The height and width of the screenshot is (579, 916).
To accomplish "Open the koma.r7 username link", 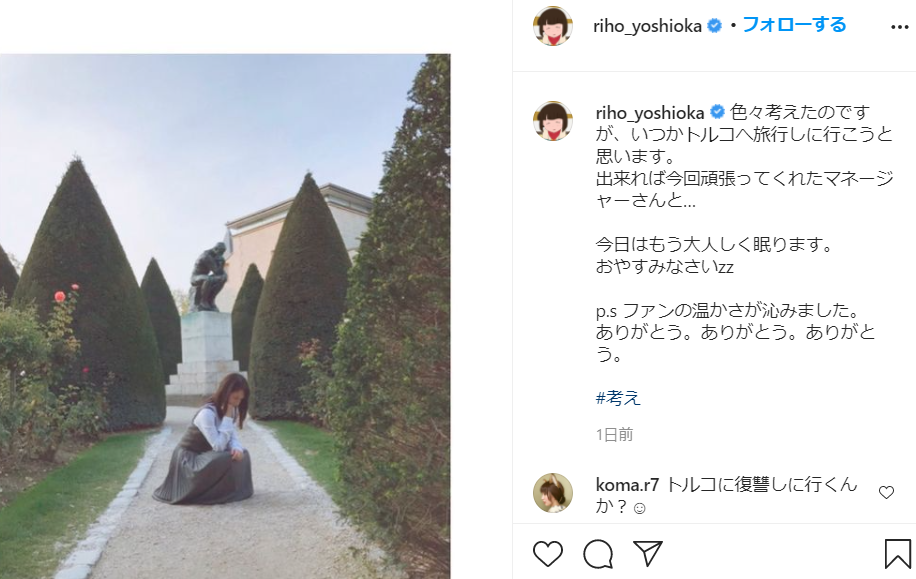I will coord(627,485).
